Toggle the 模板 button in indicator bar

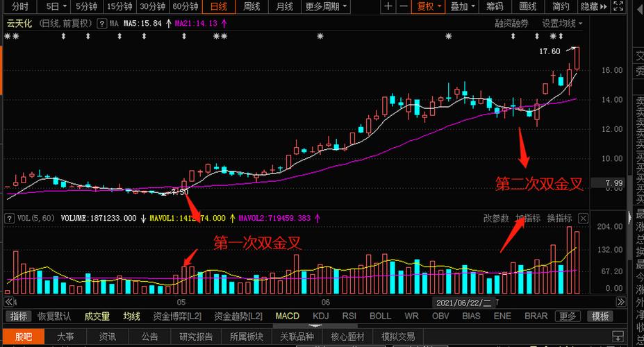pos(600,316)
